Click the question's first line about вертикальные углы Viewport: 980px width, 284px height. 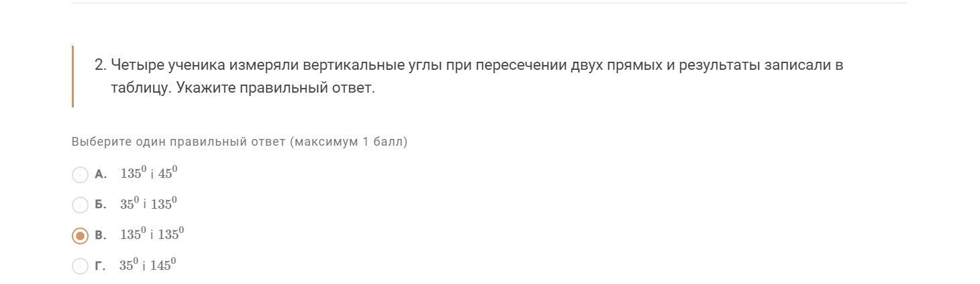[477, 65]
